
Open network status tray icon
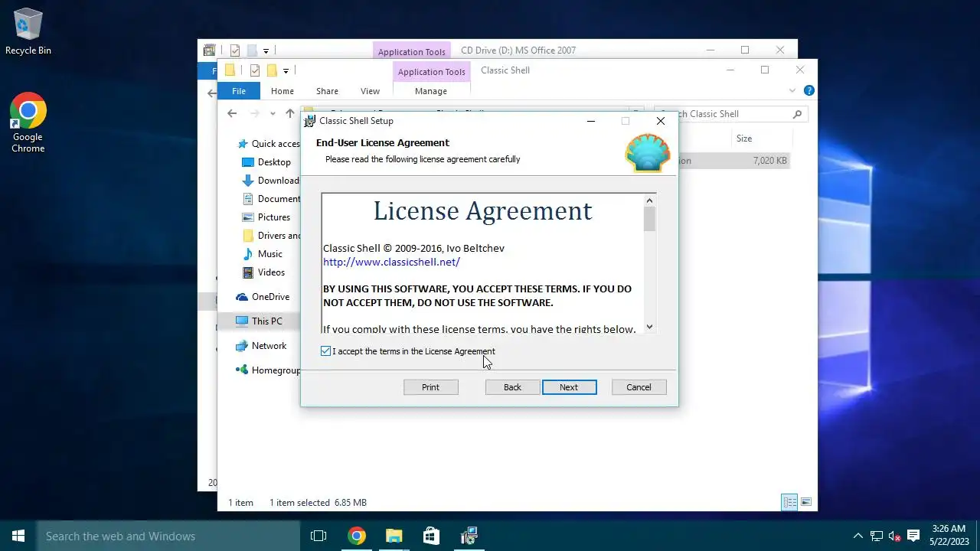[x=877, y=536]
